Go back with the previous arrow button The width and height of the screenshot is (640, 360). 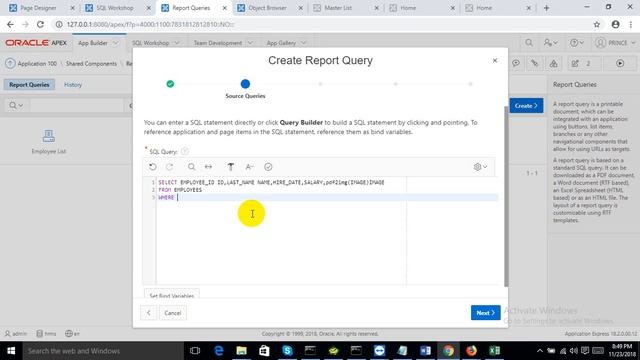(149, 313)
